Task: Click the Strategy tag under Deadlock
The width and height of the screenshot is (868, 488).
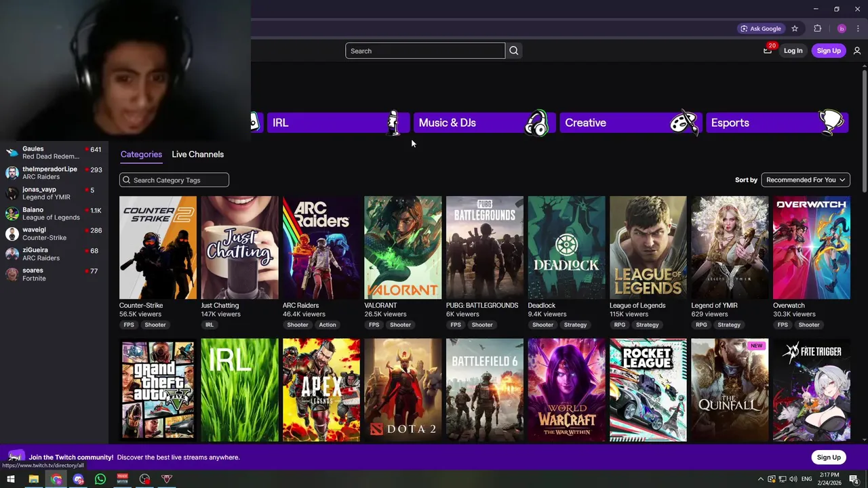Action: (575, 325)
